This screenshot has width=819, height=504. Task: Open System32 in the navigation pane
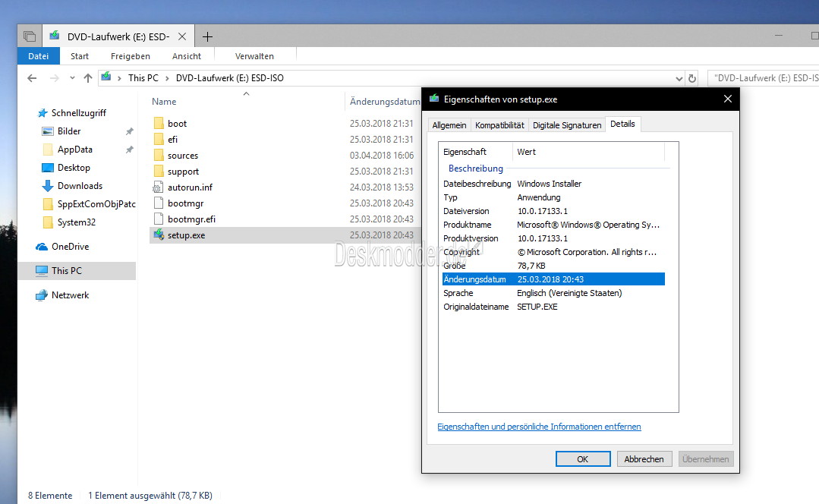point(76,222)
